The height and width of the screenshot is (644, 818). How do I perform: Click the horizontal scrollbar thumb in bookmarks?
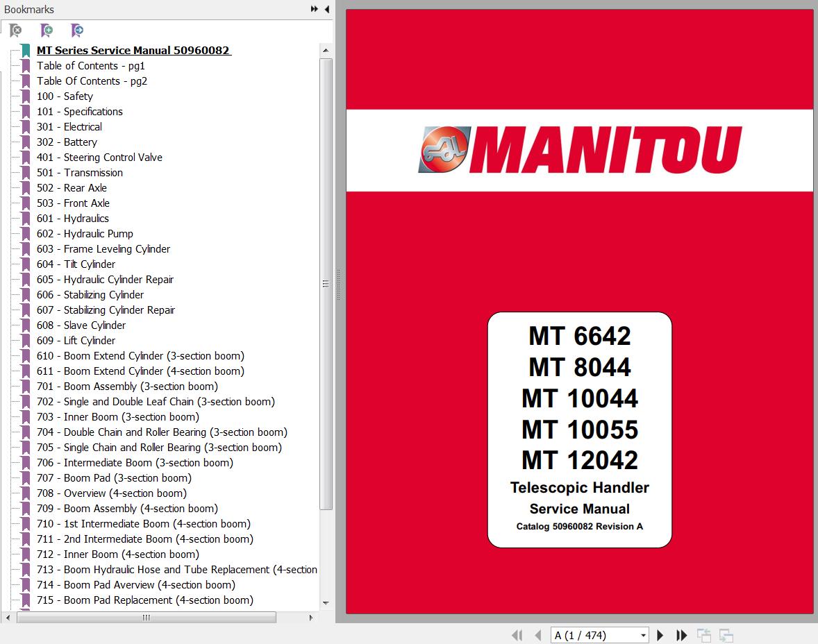[147, 618]
